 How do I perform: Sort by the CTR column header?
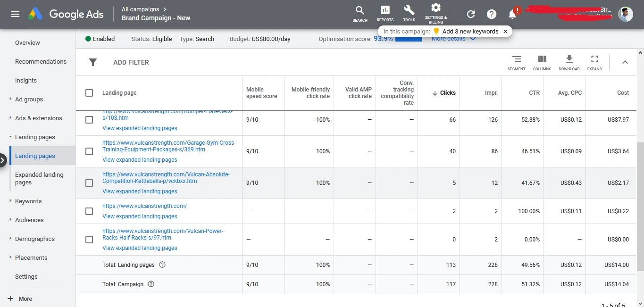pos(534,93)
